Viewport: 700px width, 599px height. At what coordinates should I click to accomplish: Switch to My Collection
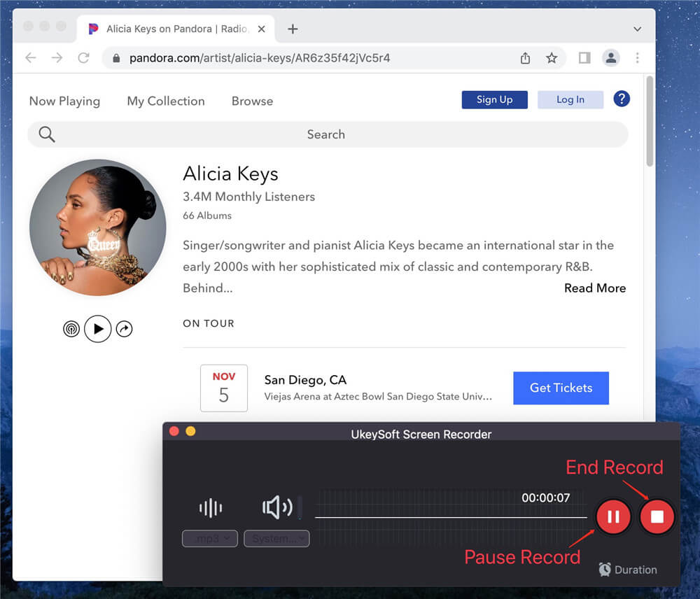click(x=165, y=101)
